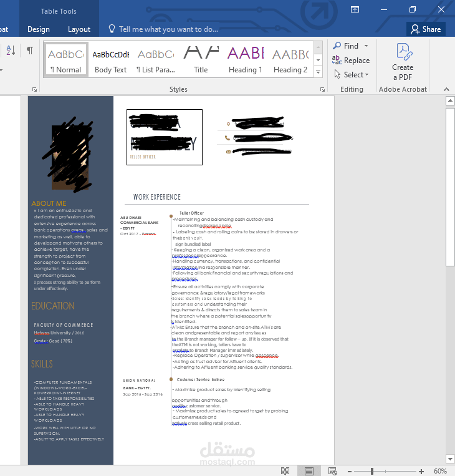Click the FACULTY OF COMMERCE text

[64, 325]
